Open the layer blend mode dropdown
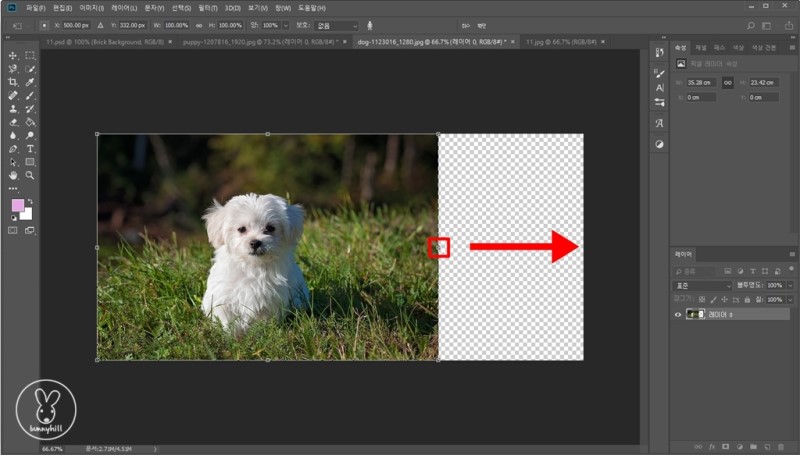The image size is (800, 455). [x=703, y=285]
